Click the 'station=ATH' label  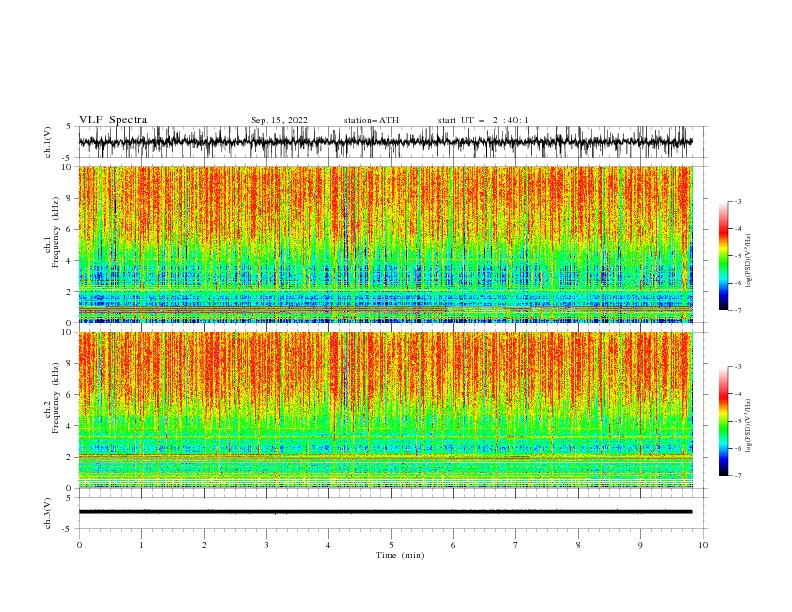371,120
